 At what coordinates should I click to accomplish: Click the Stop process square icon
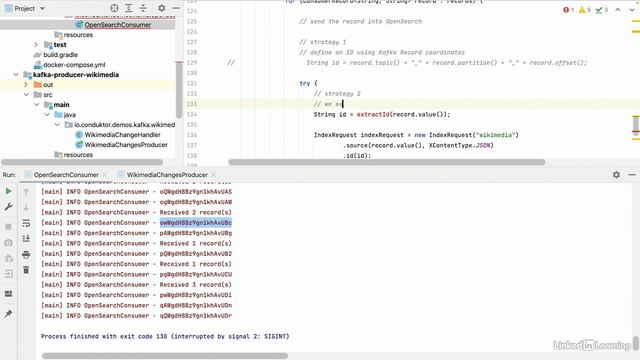[9, 227]
